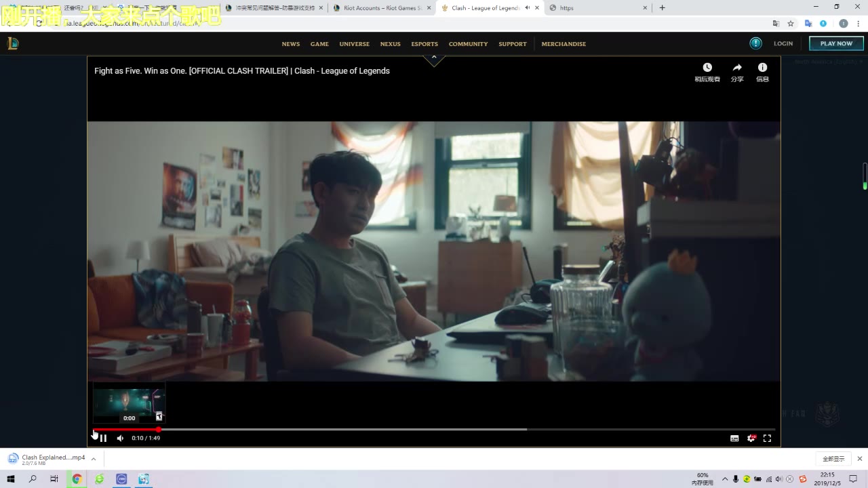The height and width of the screenshot is (488, 868).
Task: Click the Share arrow icon on video
Action: point(737,67)
